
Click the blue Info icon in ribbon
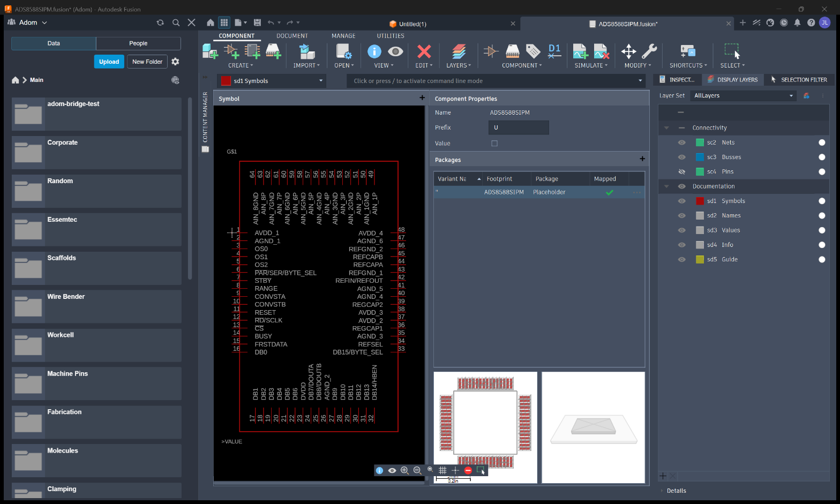374,51
